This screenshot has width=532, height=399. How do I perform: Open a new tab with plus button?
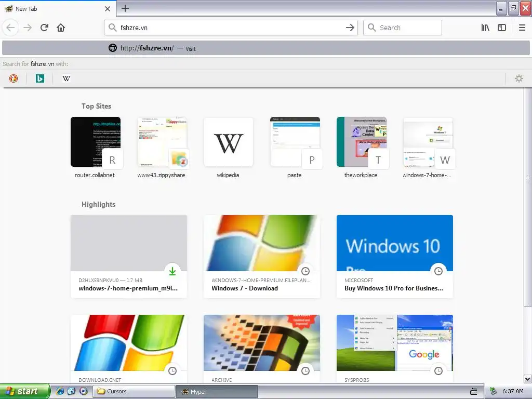(x=125, y=8)
